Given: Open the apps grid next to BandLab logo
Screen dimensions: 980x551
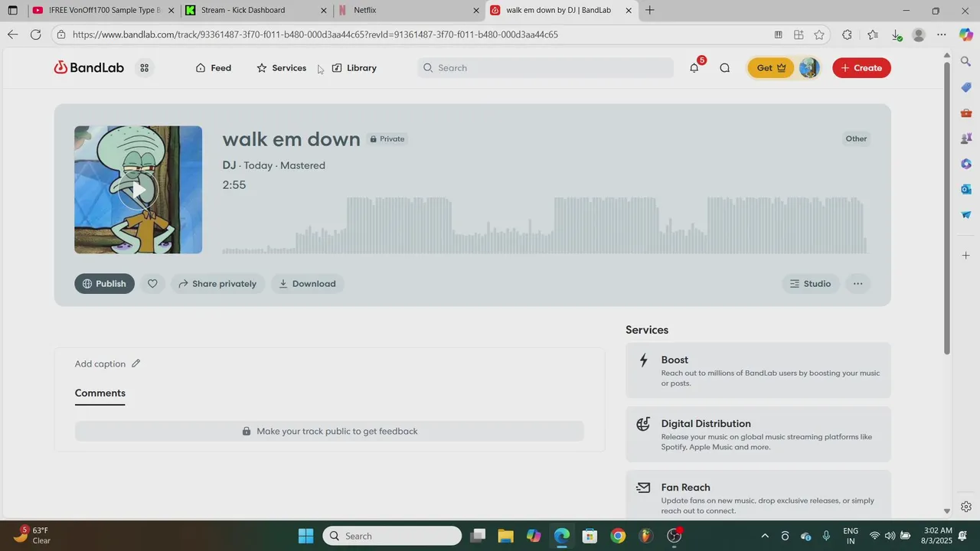Looking at the screenshot, I should click(144, 67).
